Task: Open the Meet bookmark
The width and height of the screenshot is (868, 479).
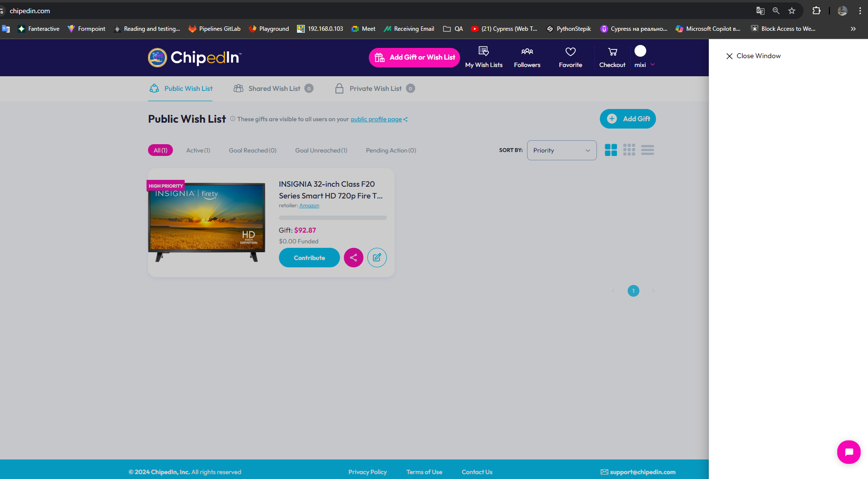Action: click(x=363, y=29)
